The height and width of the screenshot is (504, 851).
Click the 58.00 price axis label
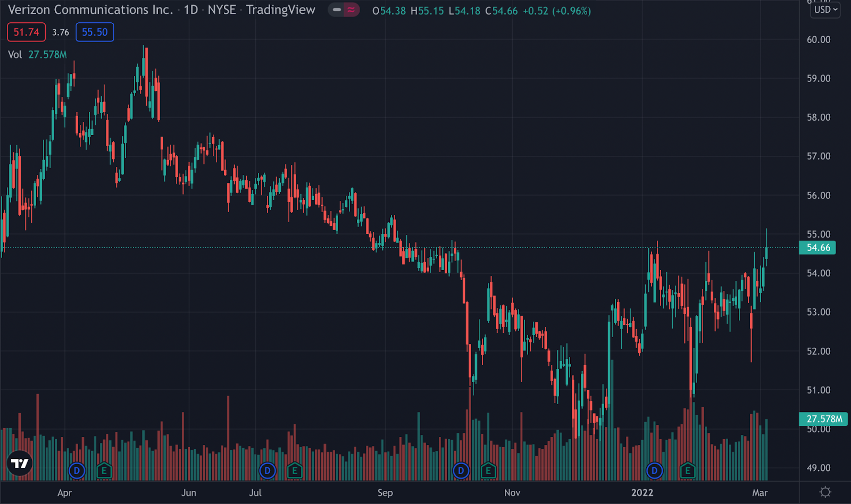click(819, 117)
